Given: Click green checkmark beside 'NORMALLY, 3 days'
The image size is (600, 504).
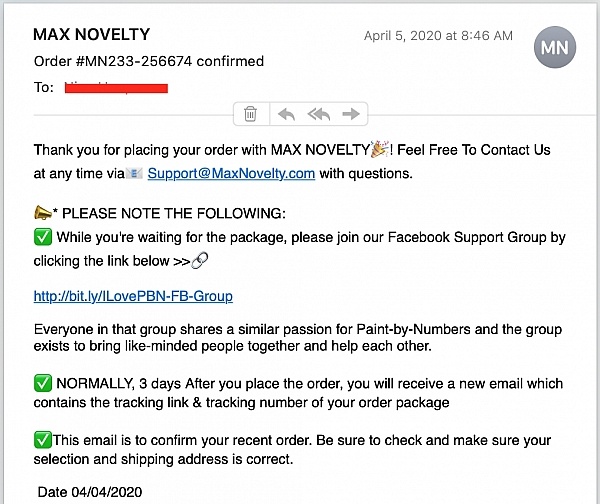Looking at the screenshot, I should click(x=43, y=383).
